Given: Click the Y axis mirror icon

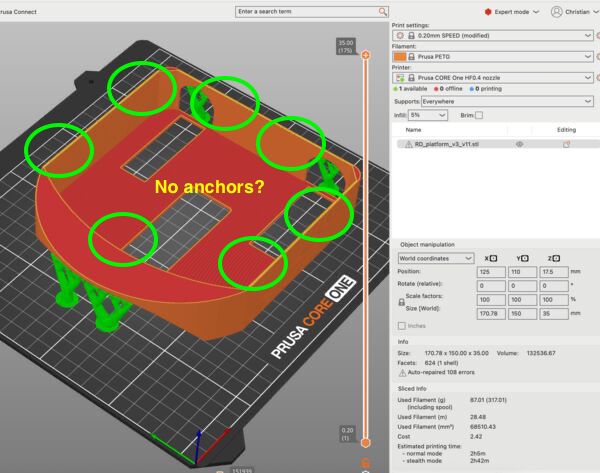Looking at the screenshot, I should pos(525,258).
